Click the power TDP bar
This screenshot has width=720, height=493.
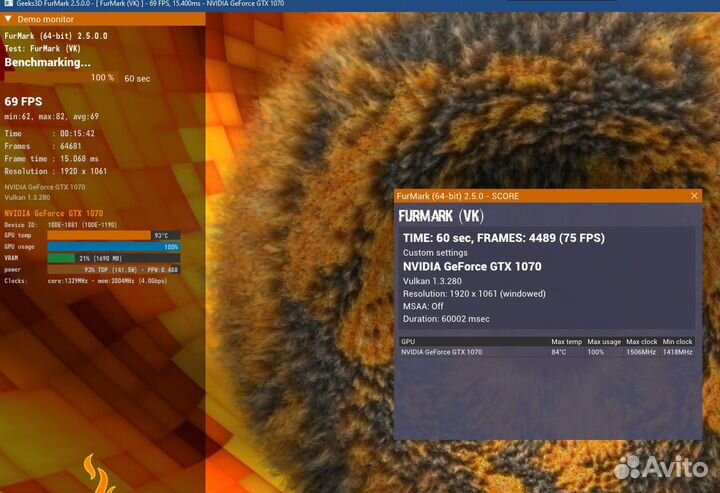(114, 270)
